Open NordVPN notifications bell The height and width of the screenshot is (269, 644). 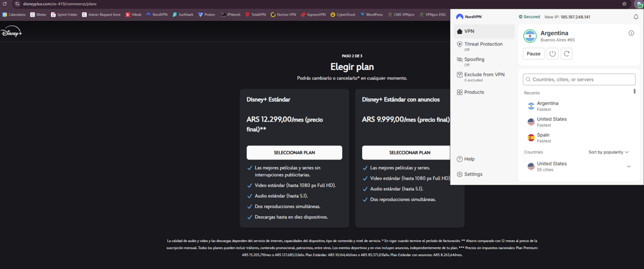pos(636,17)
